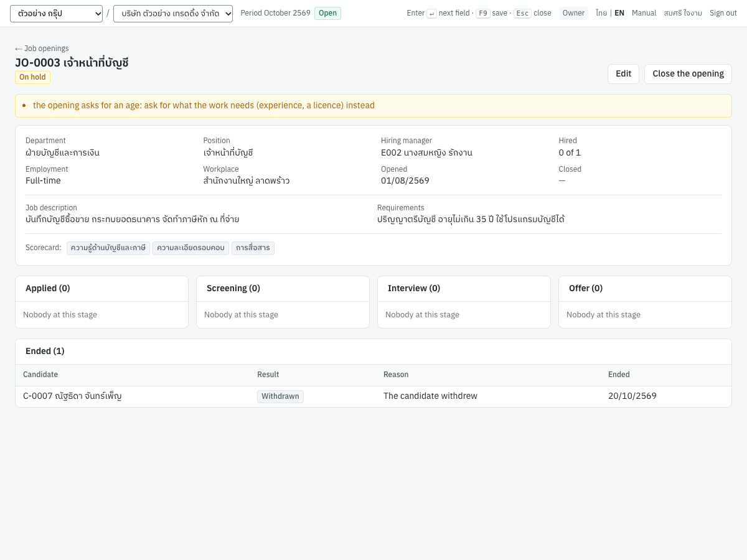
Task: Click the On hold status badge
Action: (x=32, y=77)
